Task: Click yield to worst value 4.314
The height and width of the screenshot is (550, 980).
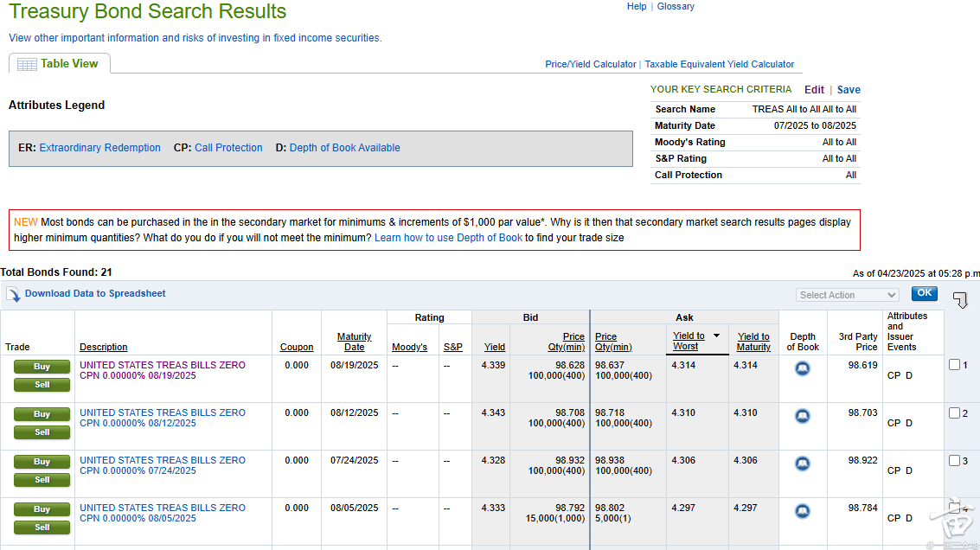Action: click(683, 365)
